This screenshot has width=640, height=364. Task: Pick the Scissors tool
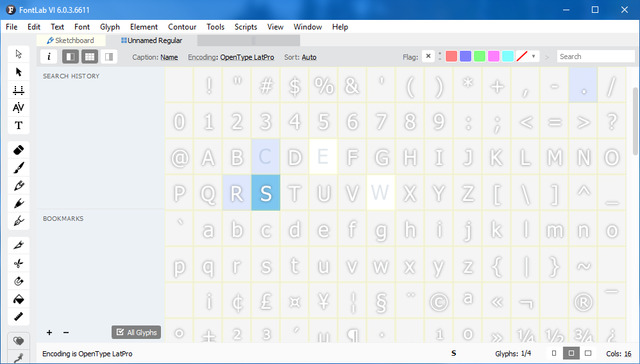pos(18,263)
